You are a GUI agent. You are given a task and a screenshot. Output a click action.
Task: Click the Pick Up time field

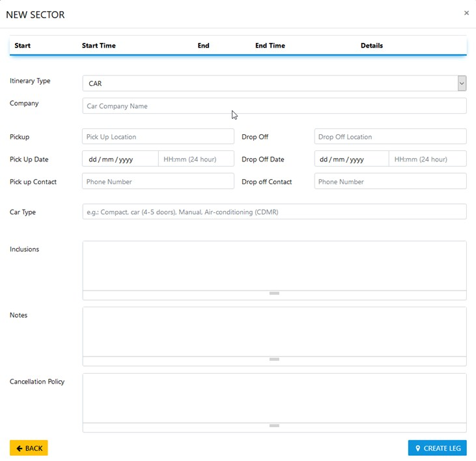click(x=196, y=159)
